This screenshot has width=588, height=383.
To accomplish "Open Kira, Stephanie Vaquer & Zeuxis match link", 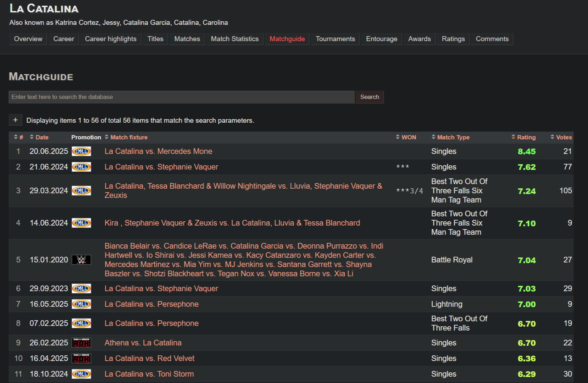I will [232, 223].
